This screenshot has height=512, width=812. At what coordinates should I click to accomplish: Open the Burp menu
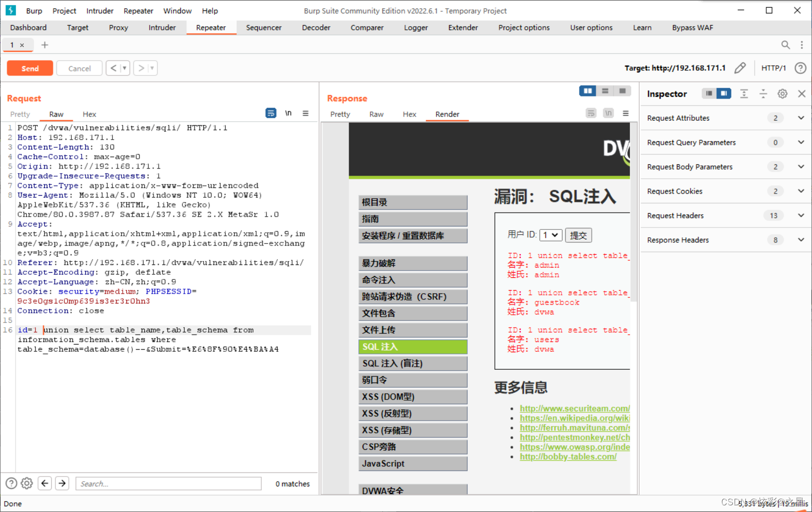pyautogui.click(x=34, y=11)
